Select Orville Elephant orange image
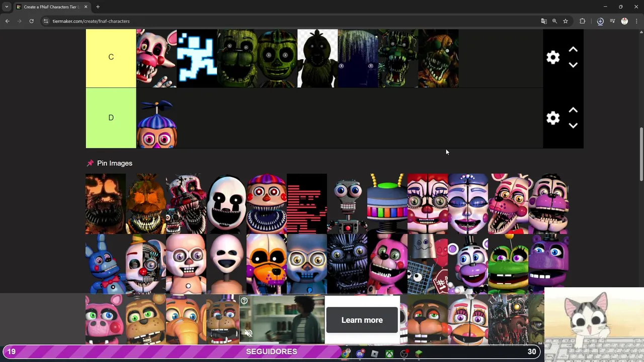Screen dimensions: 644x362 coord(186,320)
